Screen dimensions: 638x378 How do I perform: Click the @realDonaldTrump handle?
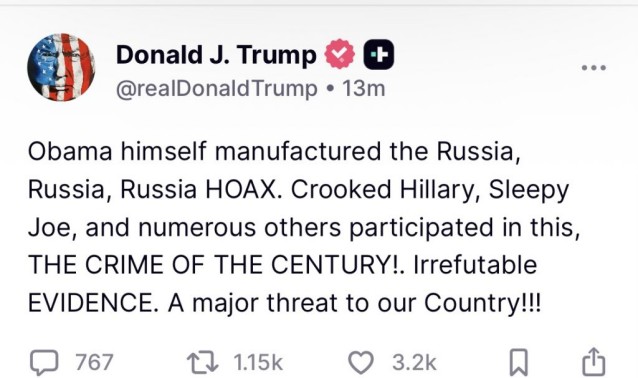coord(216,89)
